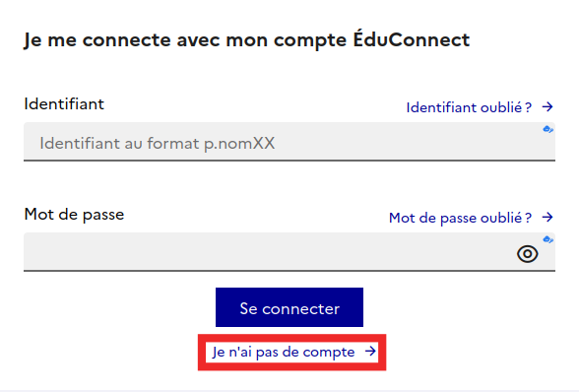Click the Mot de passe field label
Screen dimensions: 579x392
point(74,215)
